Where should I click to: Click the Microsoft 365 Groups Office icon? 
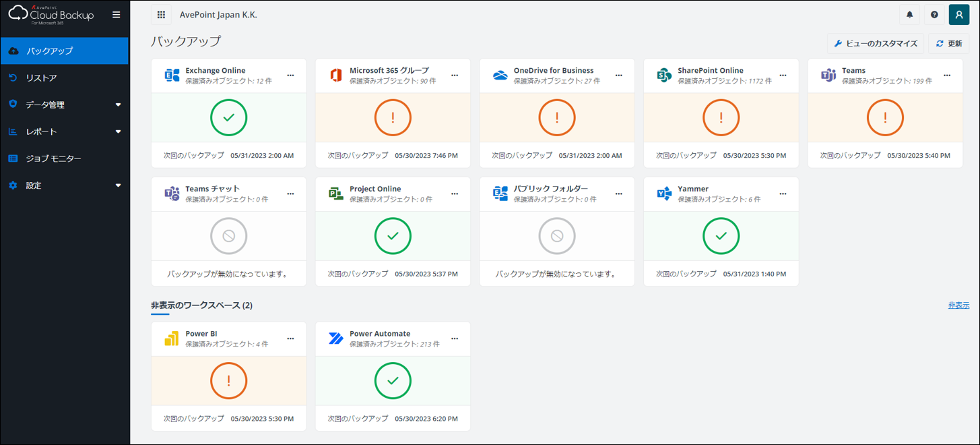(x=336, y=75)
